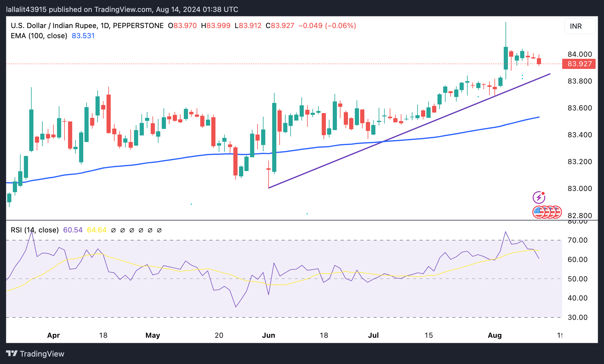
Task: Click the Jun label on time axis
Action: coord(268,335)
